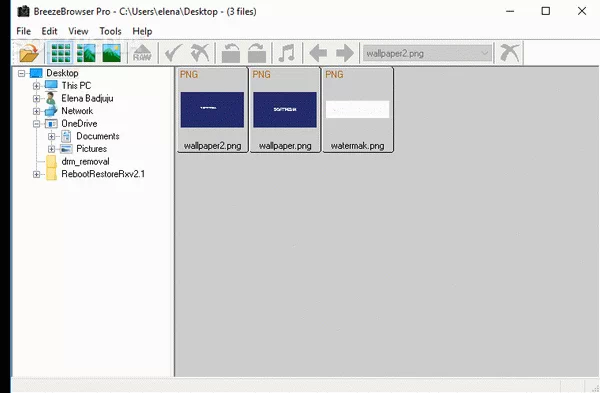The width and height of the screenshot is (600, 393).
Task: Expand the Network tree node
Action: click(x=36, y=111)
